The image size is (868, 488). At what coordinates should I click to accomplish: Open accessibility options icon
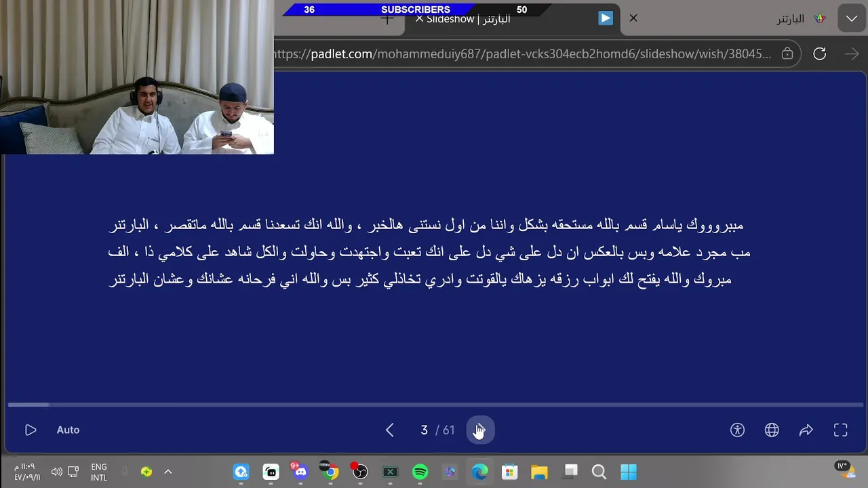(737, 430)
